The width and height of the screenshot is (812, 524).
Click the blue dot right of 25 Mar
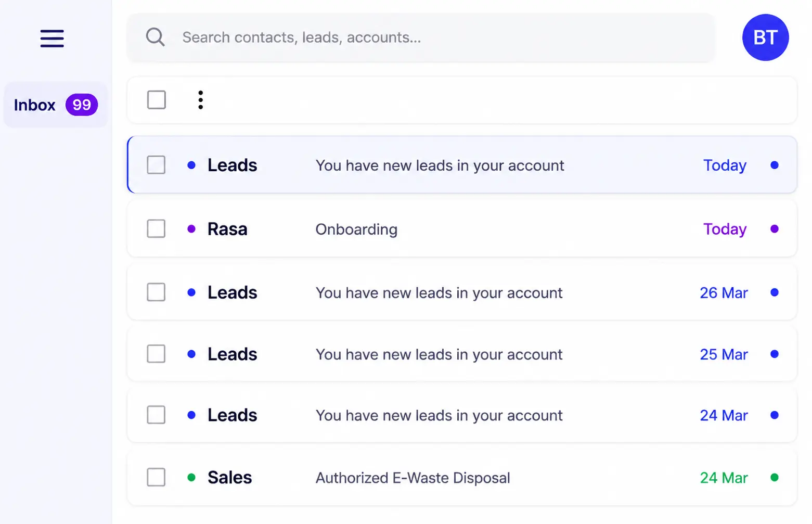[x=774, y=354]
